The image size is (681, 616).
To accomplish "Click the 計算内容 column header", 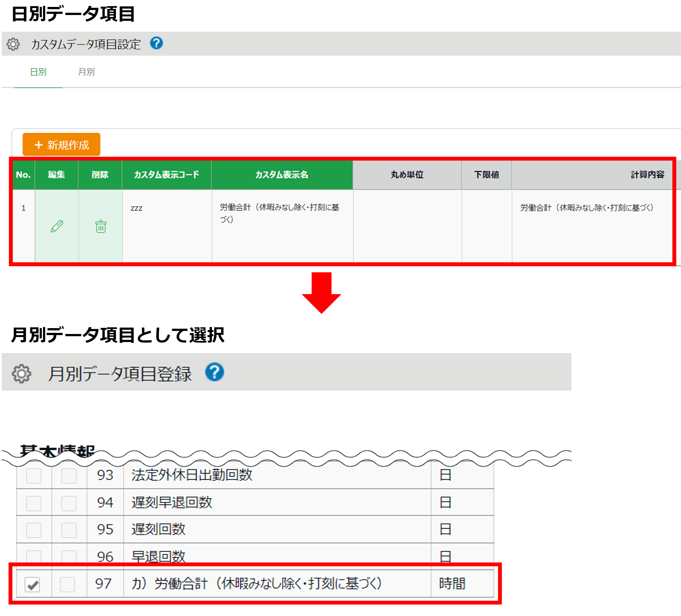I will tap(647, 174).
